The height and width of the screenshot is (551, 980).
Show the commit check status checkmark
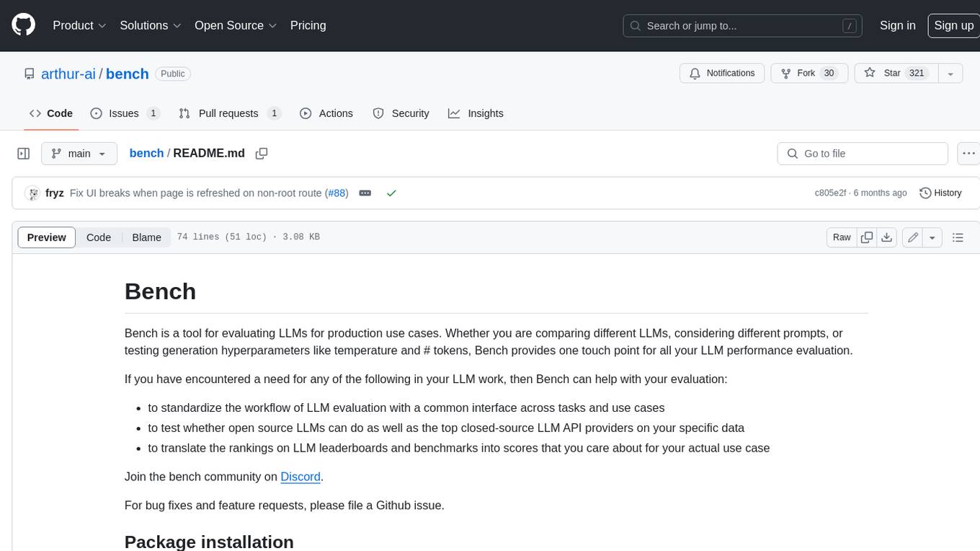coord(391,193)
